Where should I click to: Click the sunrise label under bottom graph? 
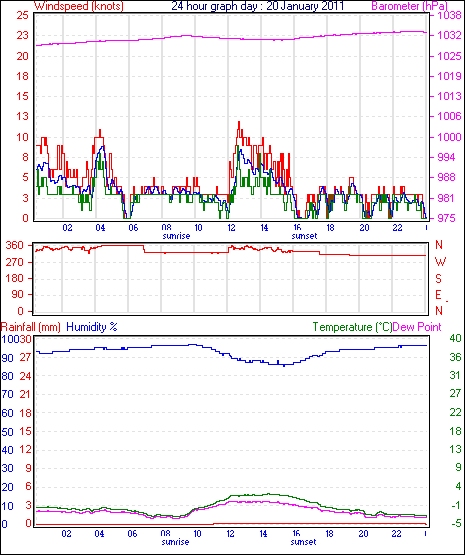pyautogui.click(x=175, y=542)
